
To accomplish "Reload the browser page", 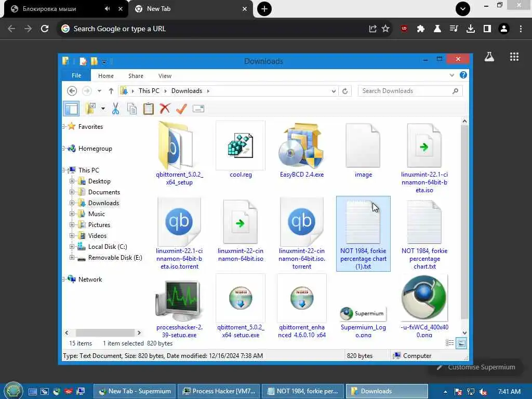I will [x=45, y=29].
